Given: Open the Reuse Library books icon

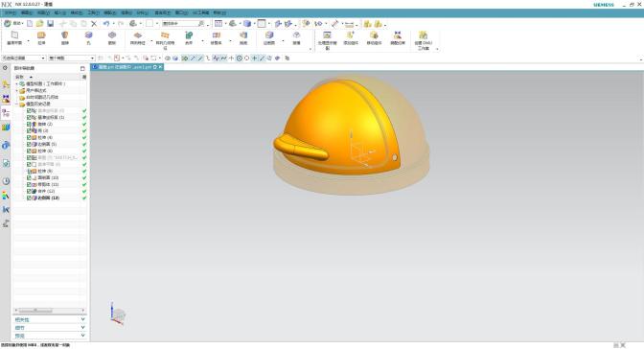Looking at the screenshot, I should [x=6, y=128].
